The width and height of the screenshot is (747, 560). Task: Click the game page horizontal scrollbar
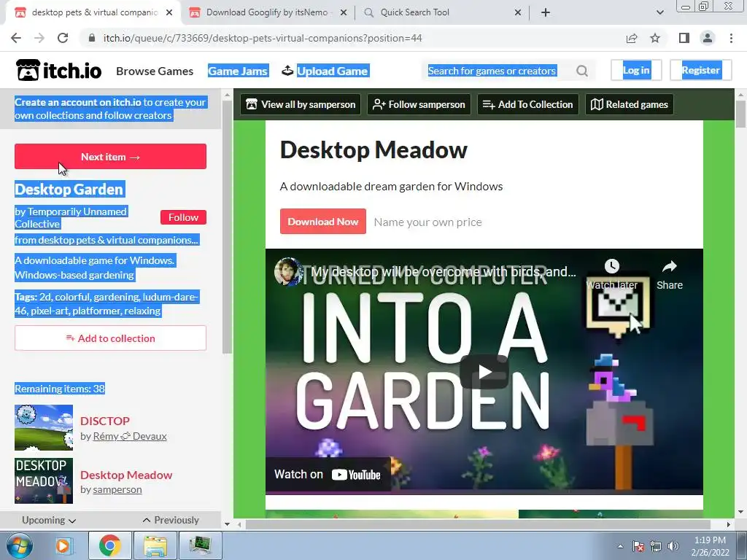478,524
